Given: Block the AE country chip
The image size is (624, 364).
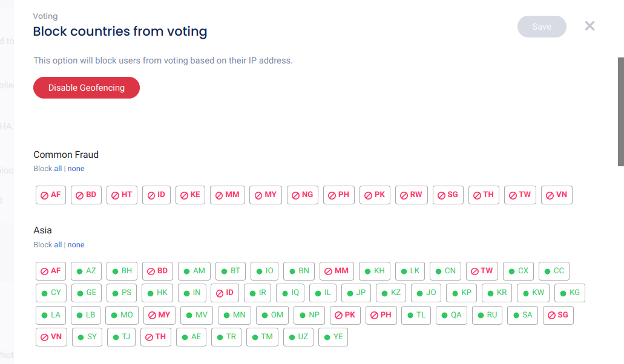Looking at the screenshot, I should pos(191,337).
